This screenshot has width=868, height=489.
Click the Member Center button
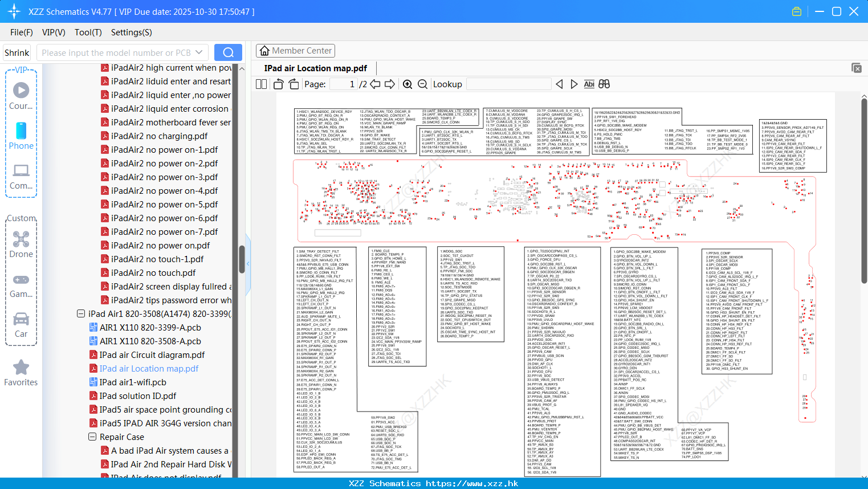tap(295, 51)
